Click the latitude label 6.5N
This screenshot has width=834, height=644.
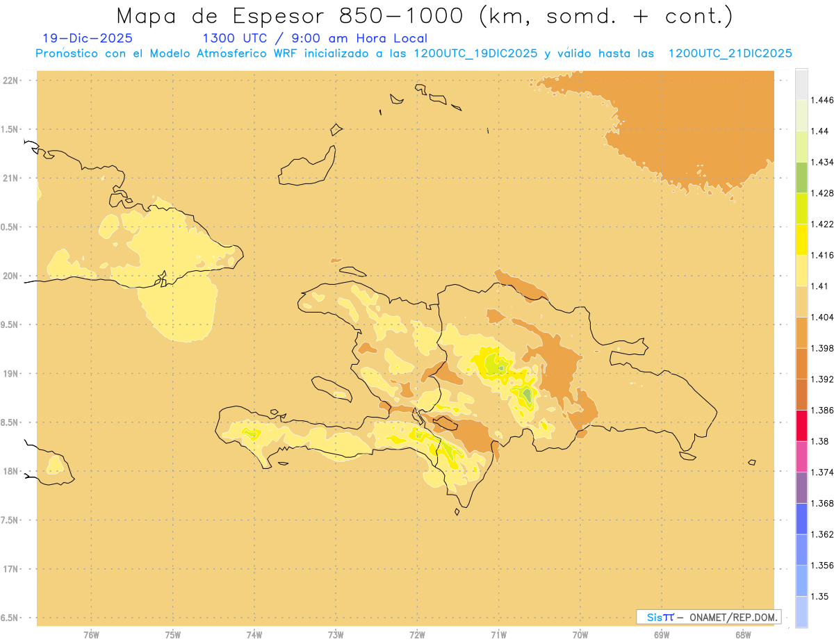point(10,618)
